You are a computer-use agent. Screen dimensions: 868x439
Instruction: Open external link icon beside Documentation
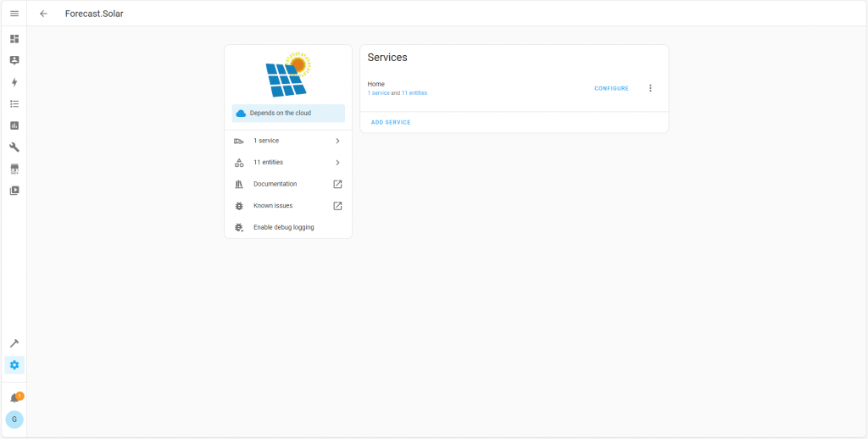point(337,185)
